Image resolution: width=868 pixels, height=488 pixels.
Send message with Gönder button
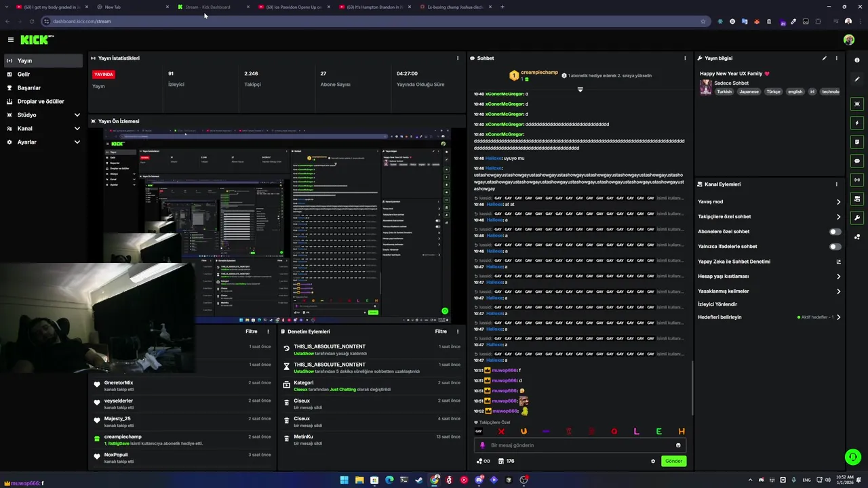coord(673,461)
